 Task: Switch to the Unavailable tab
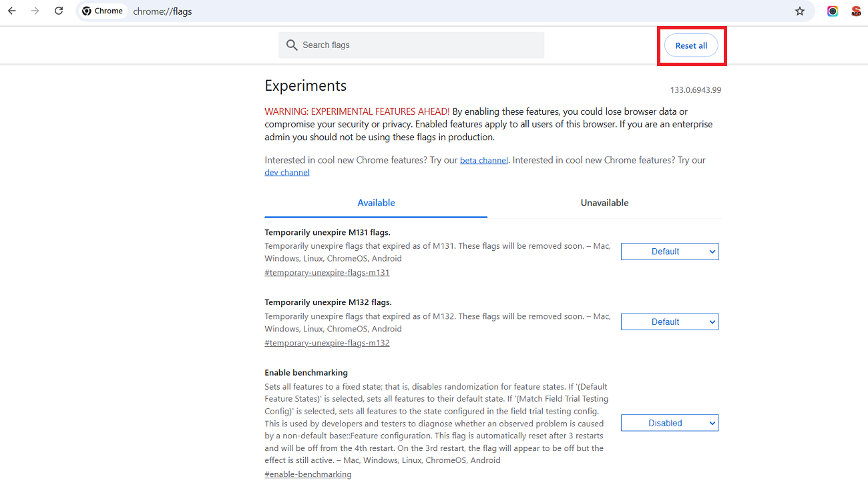point(604,202)
